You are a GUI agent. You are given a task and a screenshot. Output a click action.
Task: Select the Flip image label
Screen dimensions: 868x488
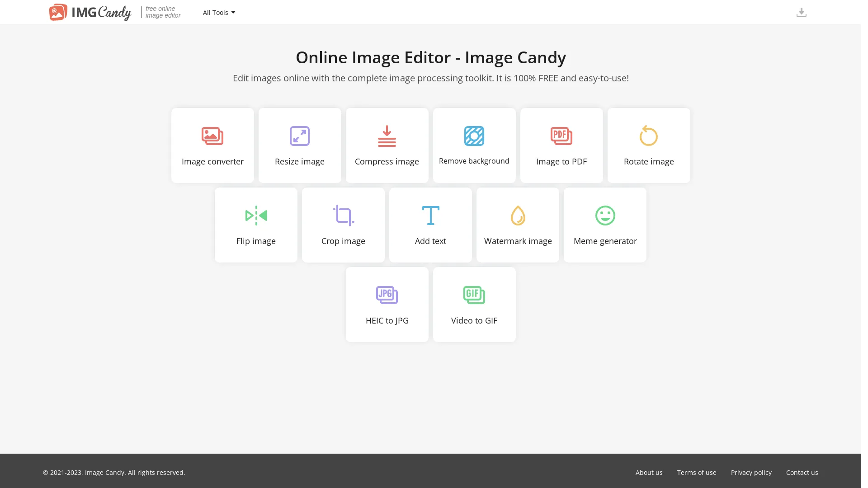click(x=256, y=241)
